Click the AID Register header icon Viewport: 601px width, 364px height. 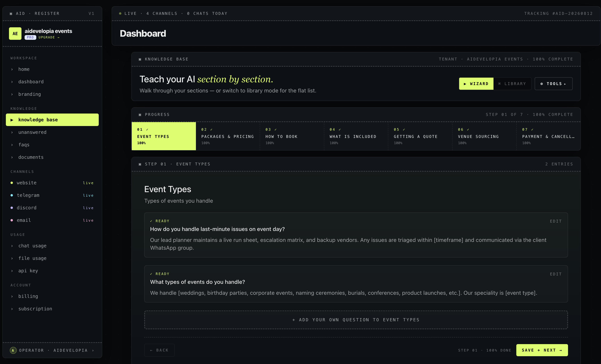(11, 14)
